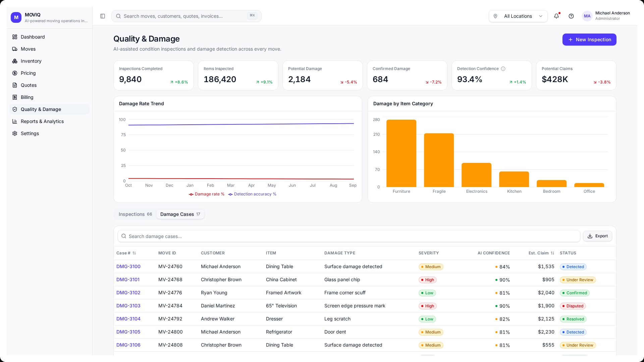
Task: Sort by Est. Claim column
Action: (541, 253)
